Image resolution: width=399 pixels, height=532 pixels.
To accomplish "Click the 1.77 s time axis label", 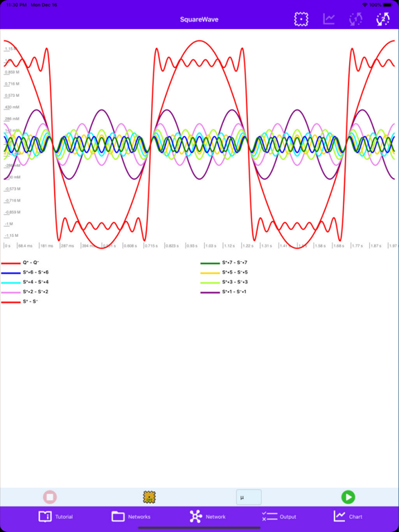I will coord(357,246).
